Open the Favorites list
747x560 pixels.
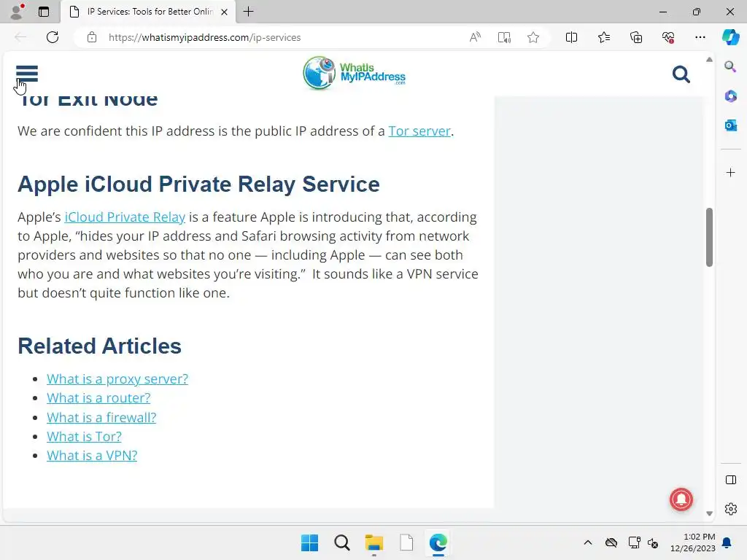(x=603, y=37)
